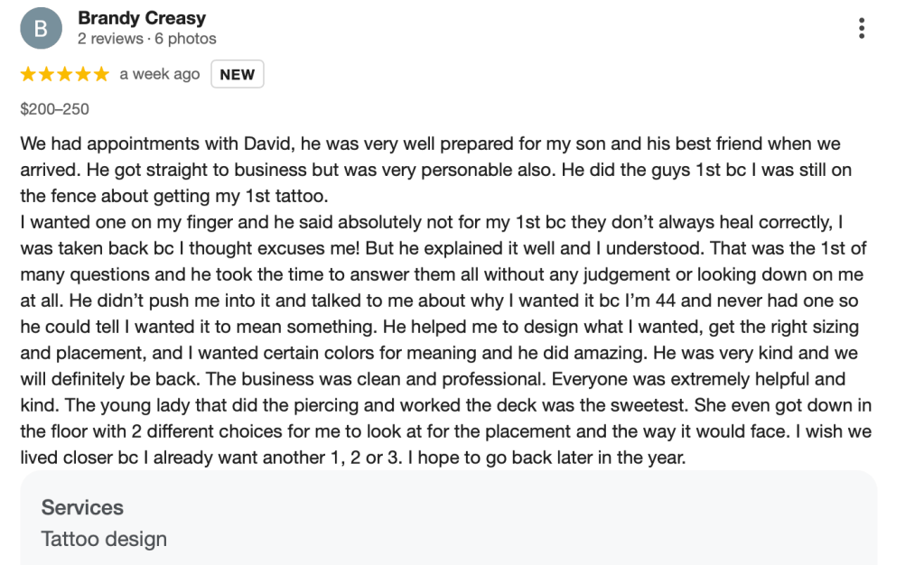Open Brandy Creasy's reviewer profile name

tap(142, 18)
